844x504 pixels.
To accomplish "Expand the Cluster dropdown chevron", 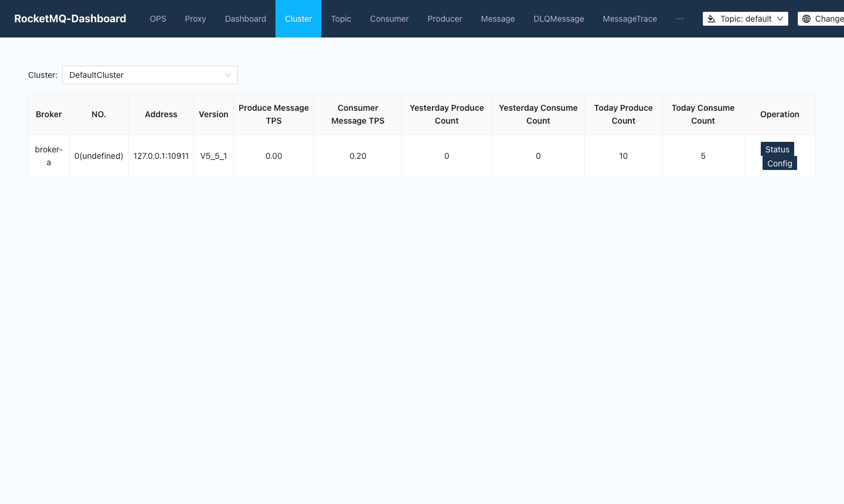I will 228,75.
